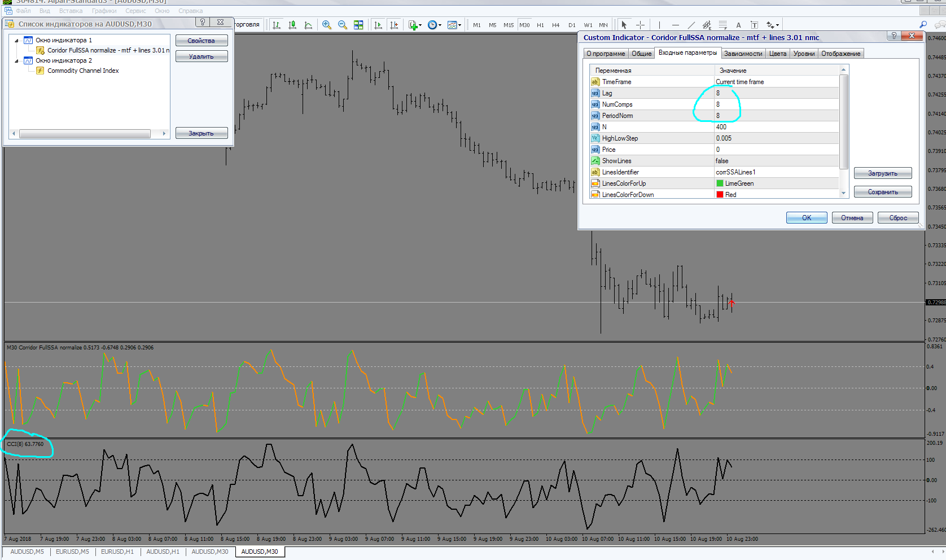Open the Зависимости tab
The width and height of the screenshot is (946, 560).
click(x=743, y=54)
